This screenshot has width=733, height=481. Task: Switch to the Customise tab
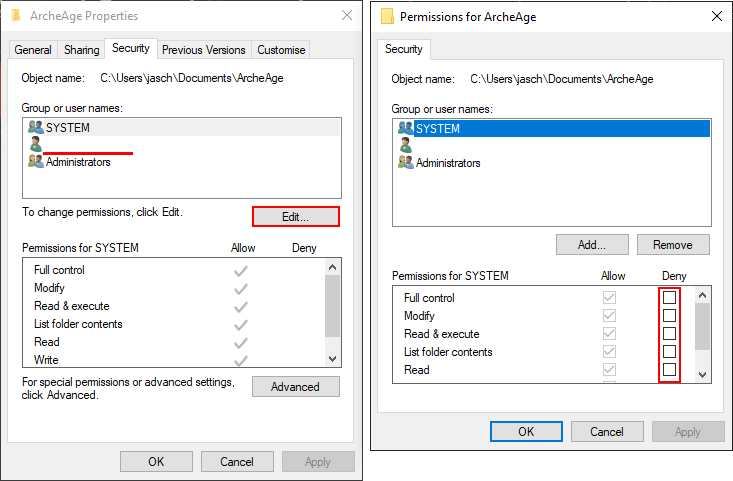coord(281,50)
